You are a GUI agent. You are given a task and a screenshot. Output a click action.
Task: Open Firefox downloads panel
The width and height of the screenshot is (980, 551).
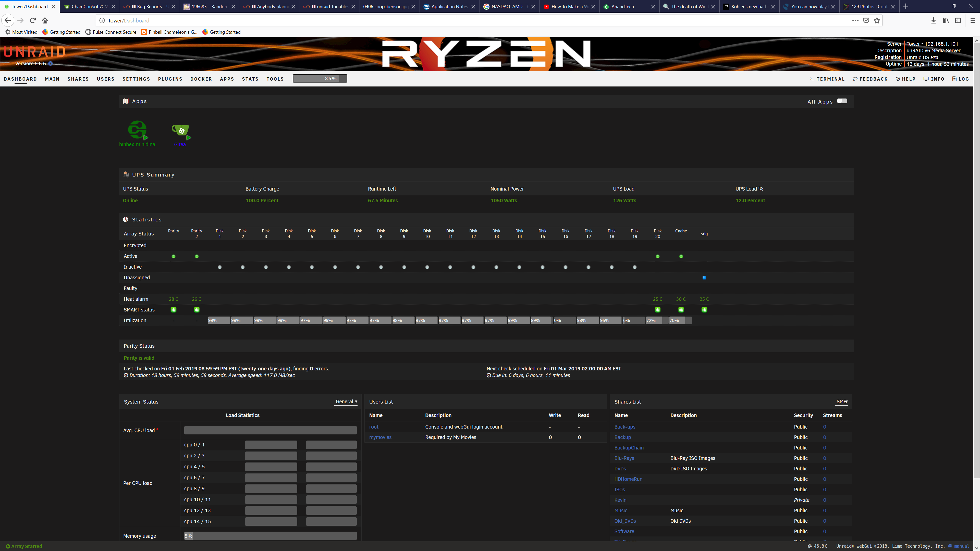click(x=933, y=20)
